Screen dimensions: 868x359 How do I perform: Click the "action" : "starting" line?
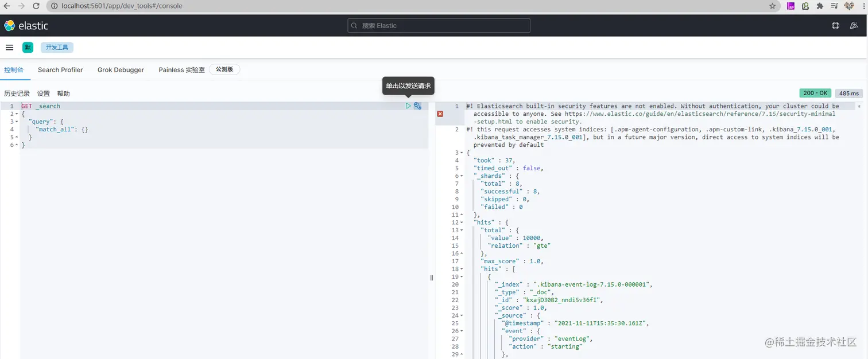pos(545,346)
